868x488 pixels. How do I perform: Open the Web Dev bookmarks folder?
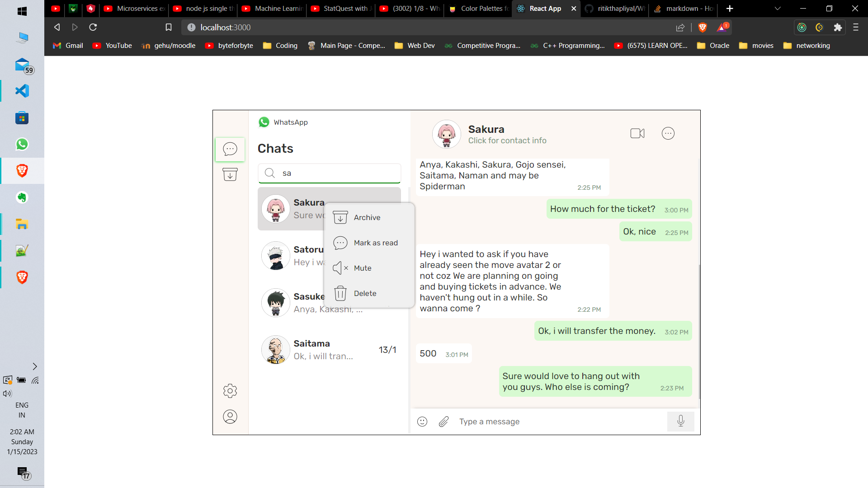(x=415, y=46)
